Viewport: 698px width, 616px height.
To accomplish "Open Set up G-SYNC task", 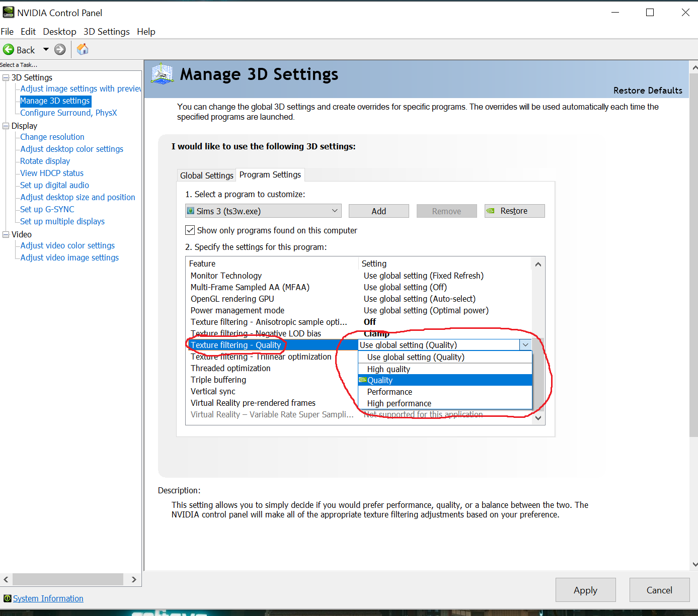I will tap(47, 209).
